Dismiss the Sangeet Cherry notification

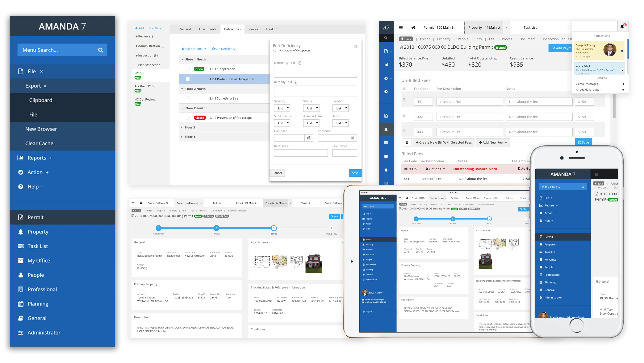point(622,51)
